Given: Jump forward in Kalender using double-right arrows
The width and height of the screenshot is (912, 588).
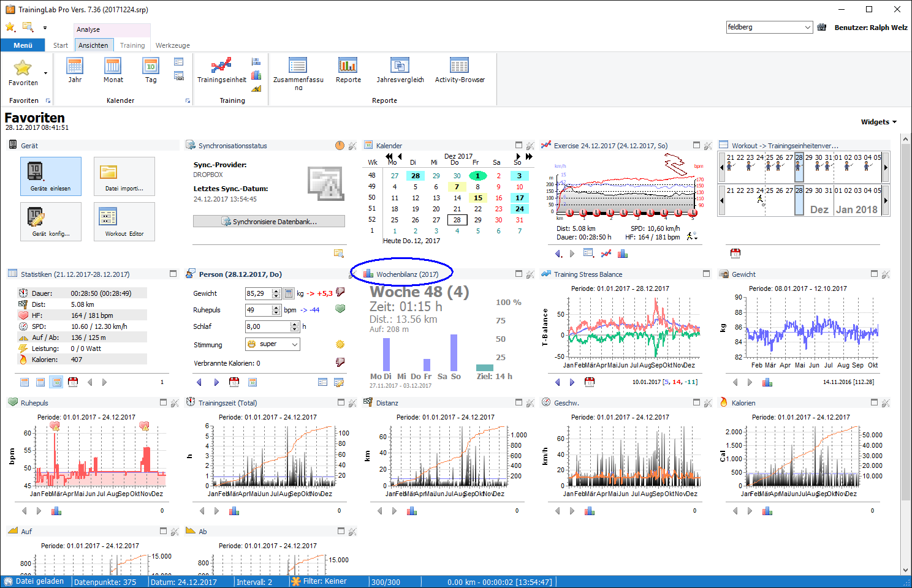Looking at the screenshot, I should point(529,157).
